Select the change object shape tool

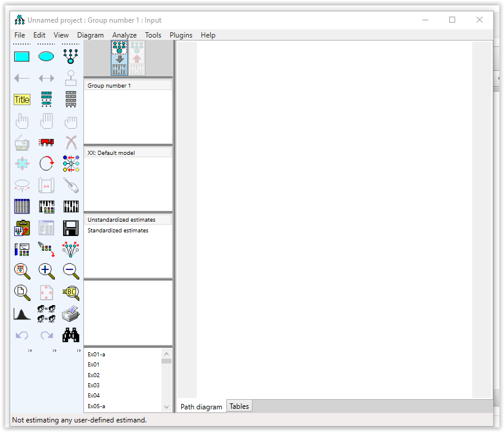22,164
